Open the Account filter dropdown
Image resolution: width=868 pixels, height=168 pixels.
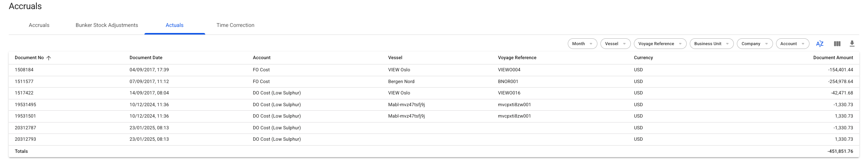point(792,44)
